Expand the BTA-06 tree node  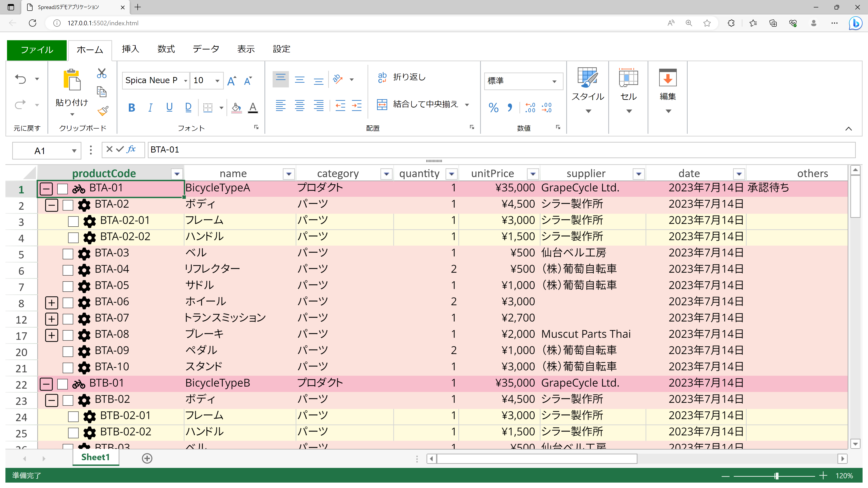coord(52,303)
